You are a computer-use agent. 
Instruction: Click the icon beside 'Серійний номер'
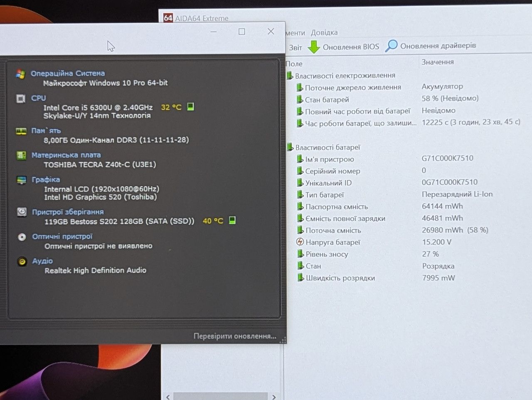pyautogui.click(x=300, y=171)
